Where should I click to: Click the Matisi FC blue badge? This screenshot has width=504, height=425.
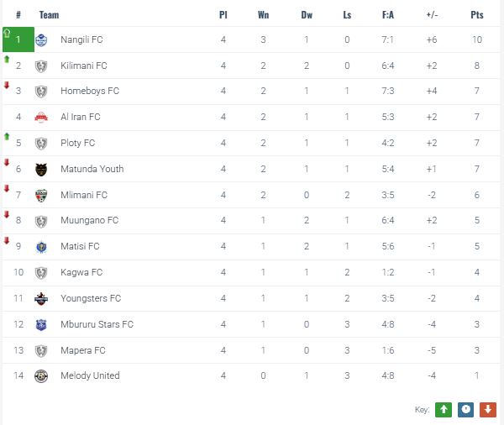41,247
